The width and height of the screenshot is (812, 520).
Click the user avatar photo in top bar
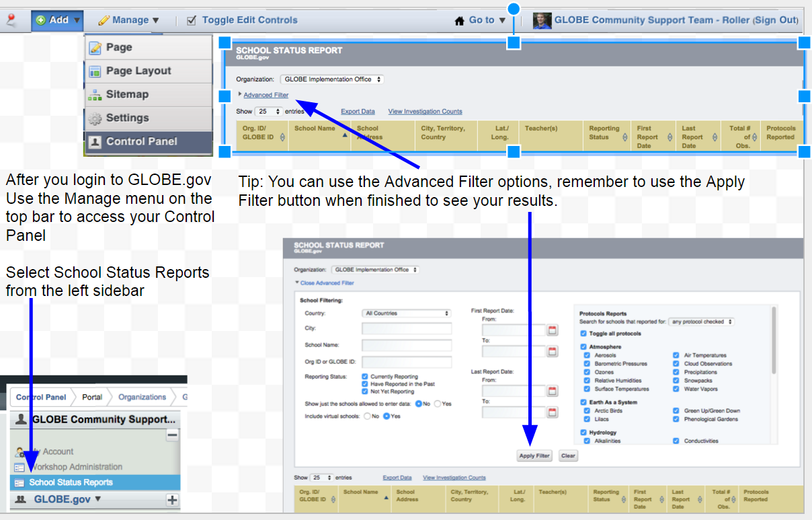point(542,20)
